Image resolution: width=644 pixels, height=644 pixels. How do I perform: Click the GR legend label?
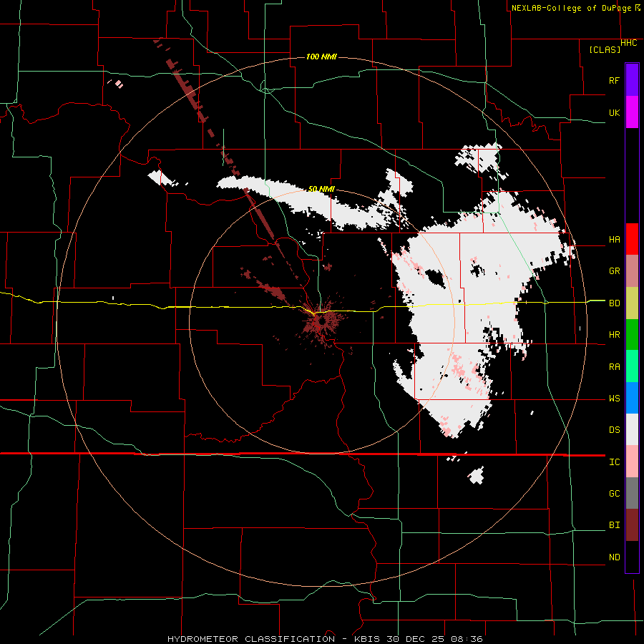(x=614, y=271)
